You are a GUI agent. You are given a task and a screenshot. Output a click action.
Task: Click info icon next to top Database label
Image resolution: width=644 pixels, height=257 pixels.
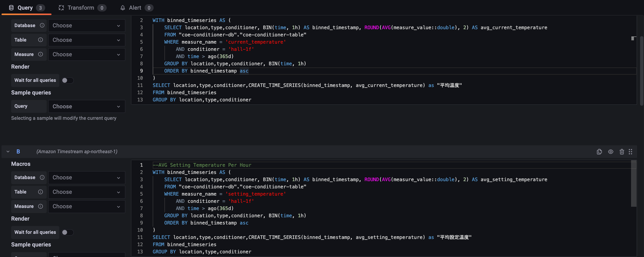(x=42, y=25)
